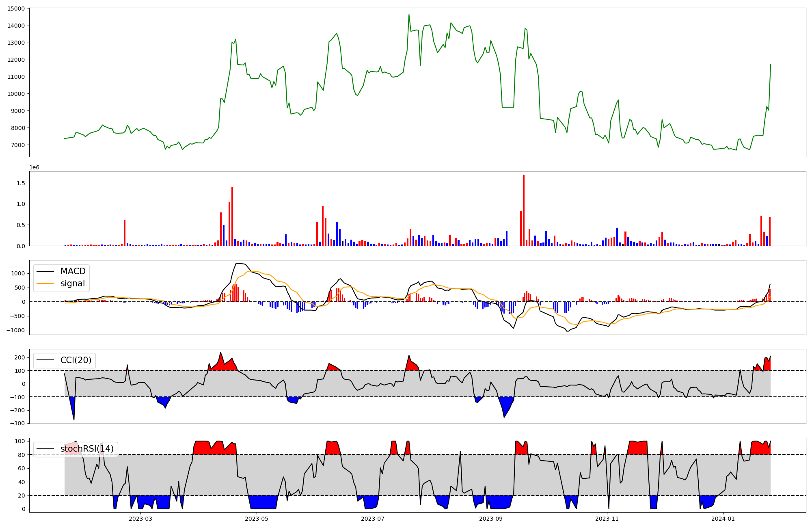The height and width of the screenshot is (528, 812).
Task: Click the MACD legend label
Action: coord(73,271)
